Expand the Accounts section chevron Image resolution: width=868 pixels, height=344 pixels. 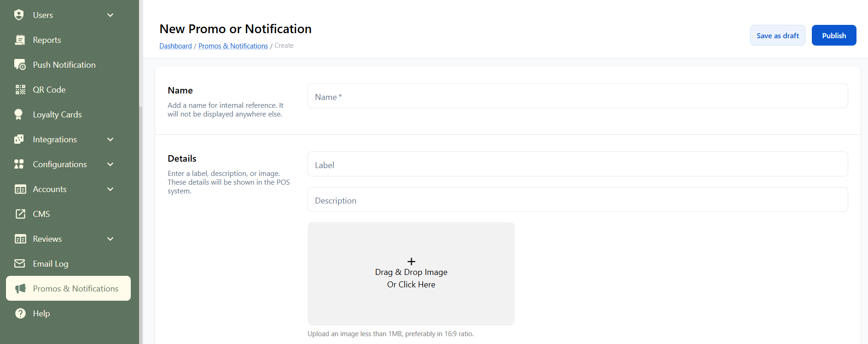tap(111, 189)
